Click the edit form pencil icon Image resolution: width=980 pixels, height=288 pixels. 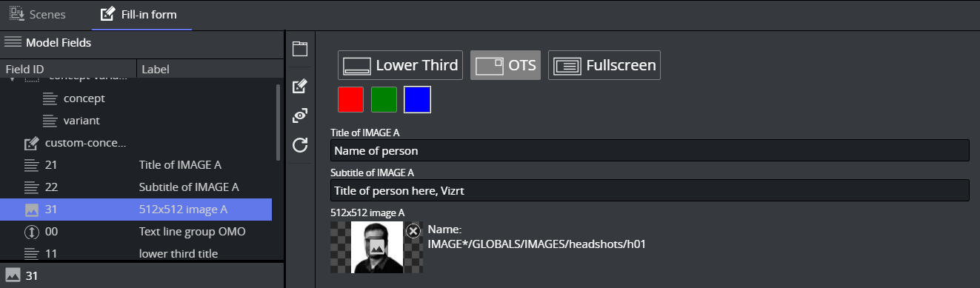tap(299, 87)
